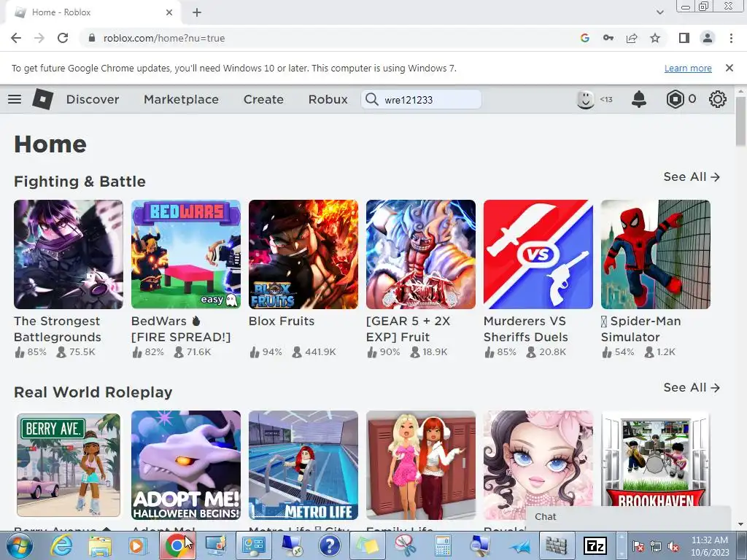Viewport: 747px width, 560px height.
Task: Open the Help question mark taskbar icon
Action: (329, 545)
